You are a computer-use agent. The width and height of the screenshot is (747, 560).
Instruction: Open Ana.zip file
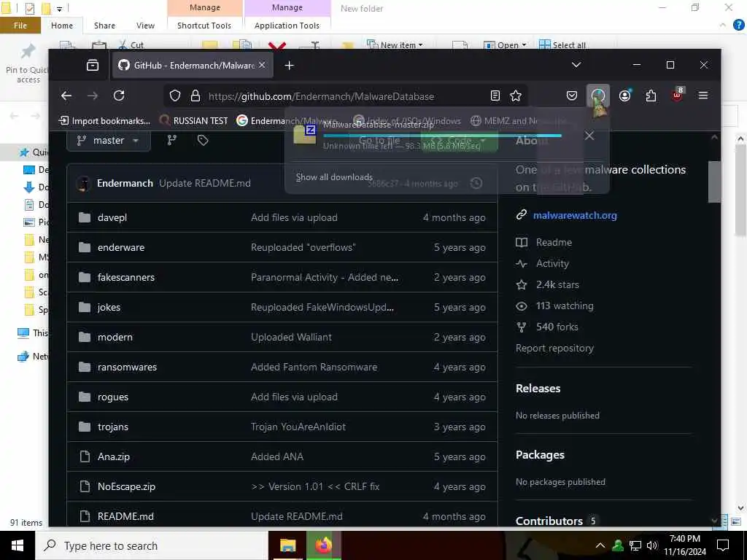(x=114, y=456)
